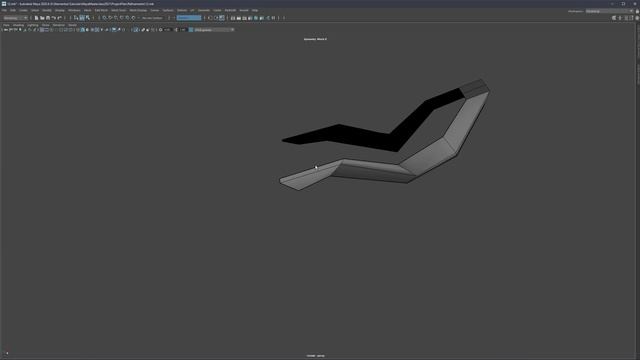Open the Create menu
640x360 pixels.
point(23,10)
